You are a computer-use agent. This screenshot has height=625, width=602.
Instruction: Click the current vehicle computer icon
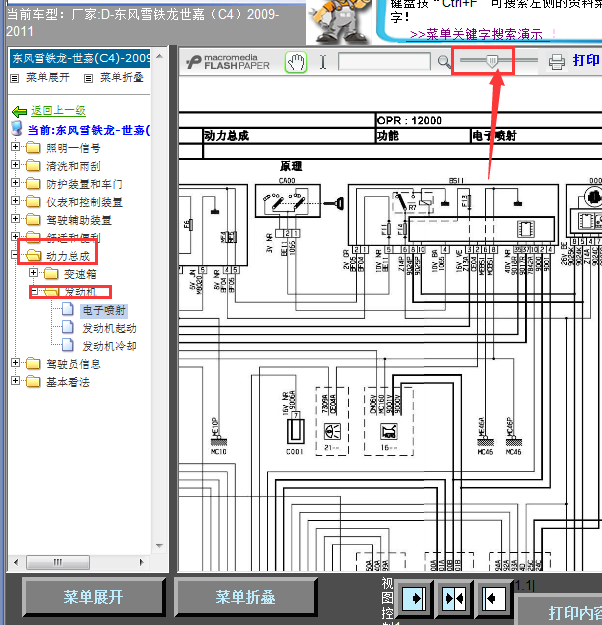point(17,128)
